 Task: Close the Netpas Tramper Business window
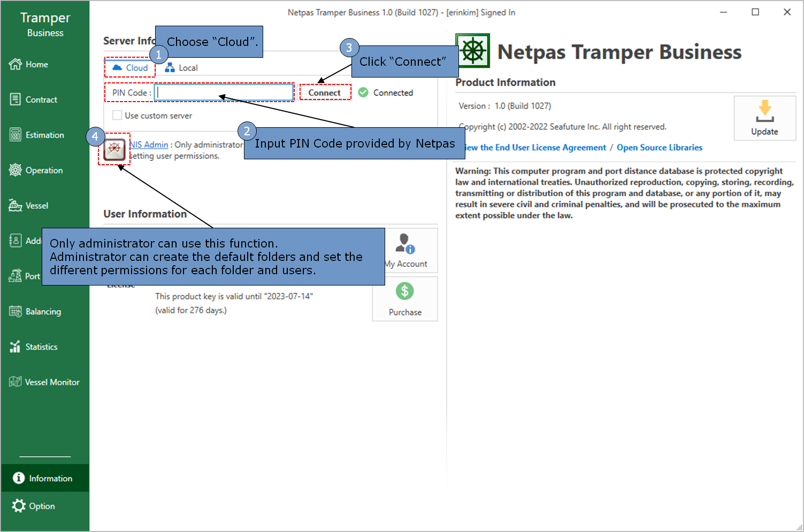(x=787, y=12)
